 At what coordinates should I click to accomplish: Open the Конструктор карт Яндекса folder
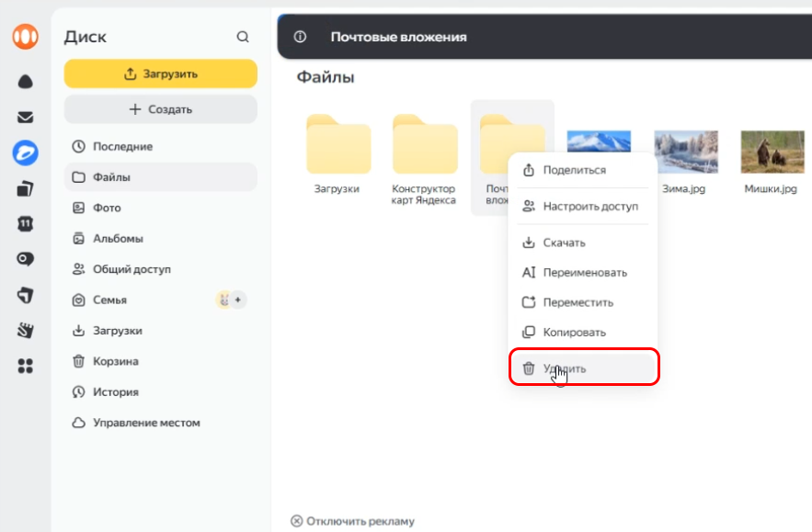pos(425,159)
